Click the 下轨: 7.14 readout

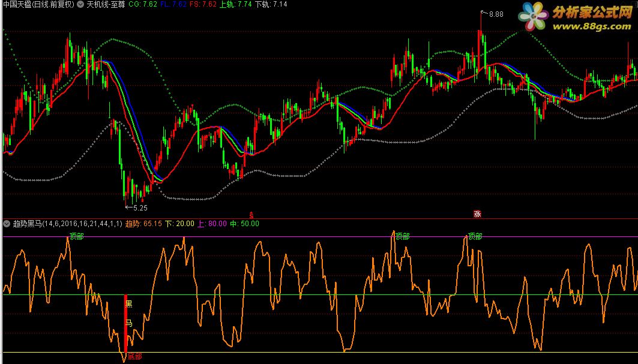(271, 4)
